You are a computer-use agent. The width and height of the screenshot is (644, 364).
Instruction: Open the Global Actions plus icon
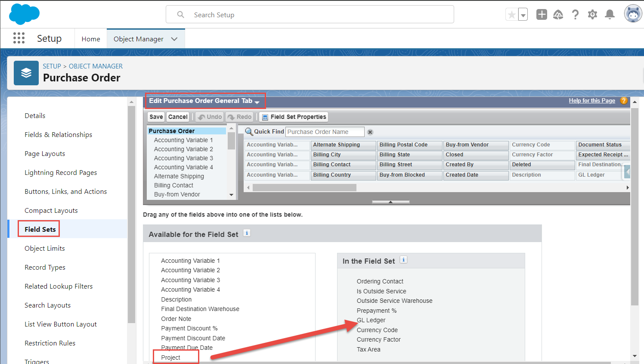pos(542,15)
